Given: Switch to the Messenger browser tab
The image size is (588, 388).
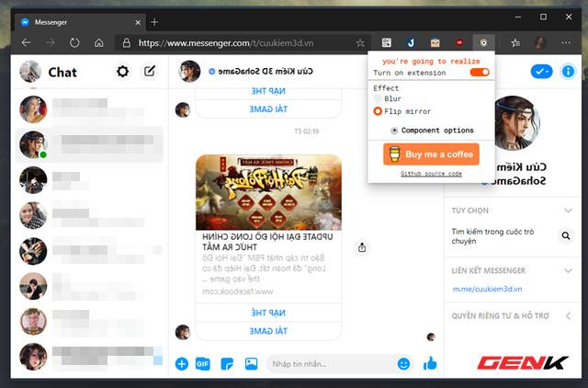Looking at the screenshot, I should point(78,20).
